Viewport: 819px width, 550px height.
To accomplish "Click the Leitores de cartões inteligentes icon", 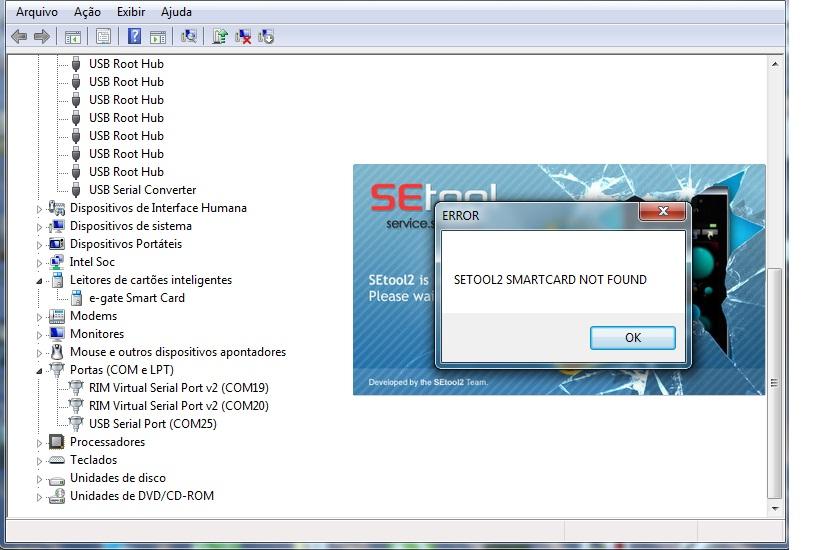I will [x=57, y=280].
